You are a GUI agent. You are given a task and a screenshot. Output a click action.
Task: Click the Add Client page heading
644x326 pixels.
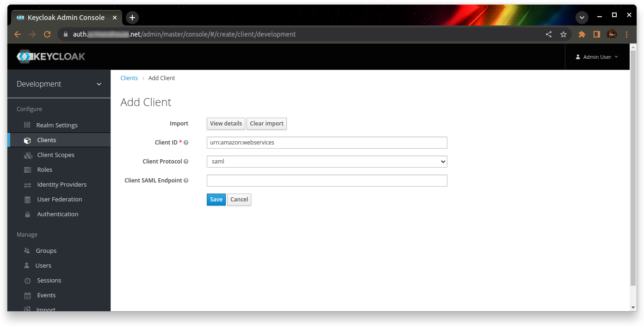(x=146, y=102)
